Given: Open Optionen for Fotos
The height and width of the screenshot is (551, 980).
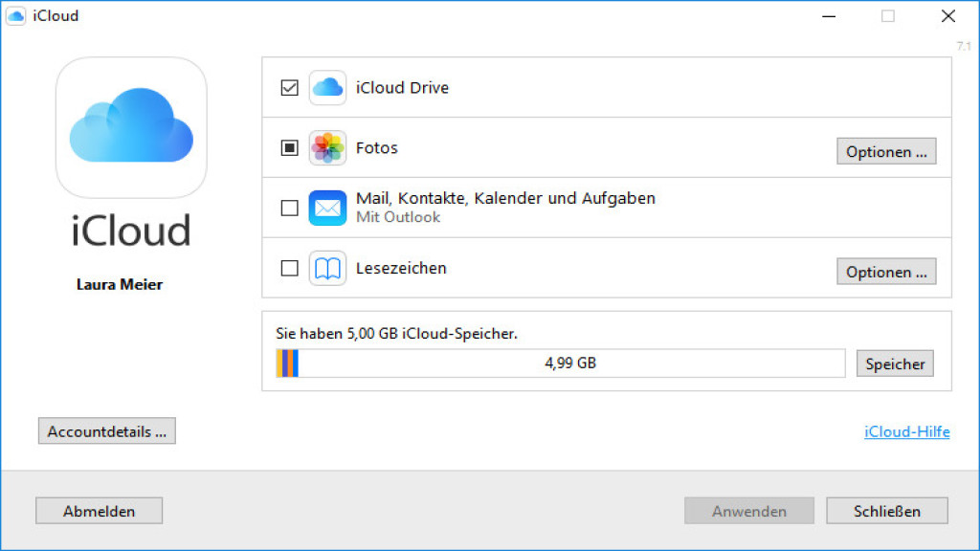Looking at the screenshot, I should [x=886, y=150].
